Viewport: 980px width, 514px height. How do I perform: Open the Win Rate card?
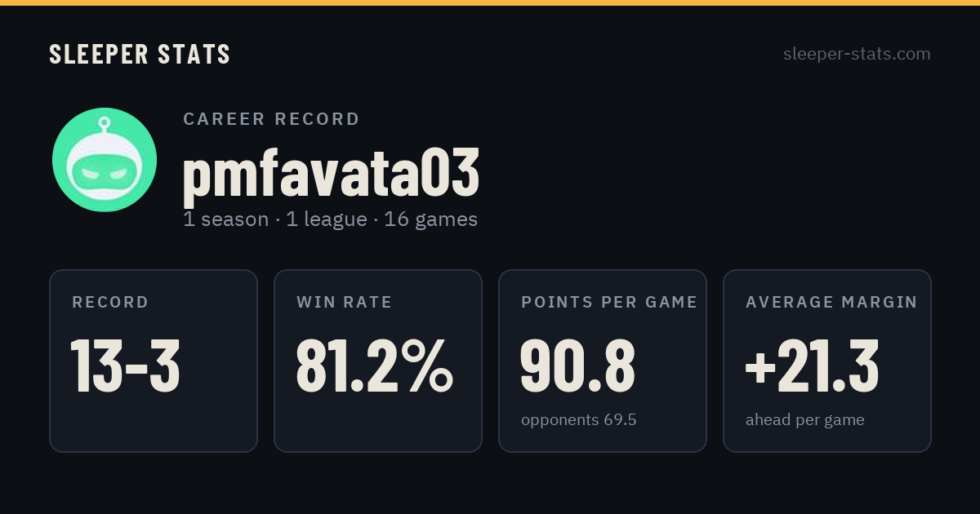click(378, 361)
